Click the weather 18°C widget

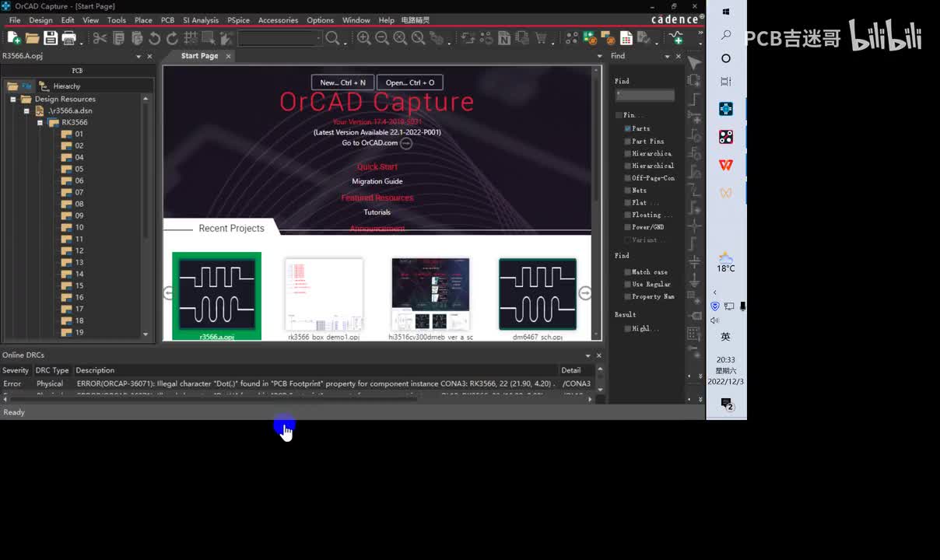(726, 262)
